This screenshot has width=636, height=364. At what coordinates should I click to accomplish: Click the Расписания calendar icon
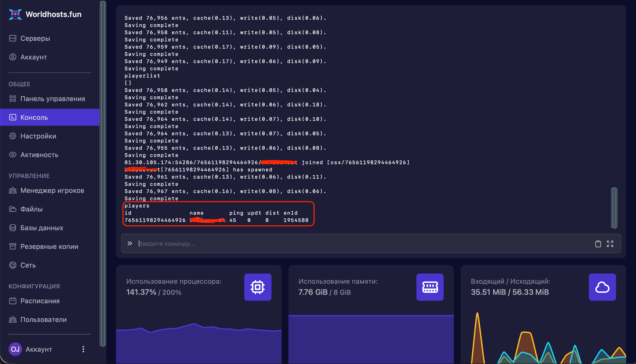tap(13, 301)
